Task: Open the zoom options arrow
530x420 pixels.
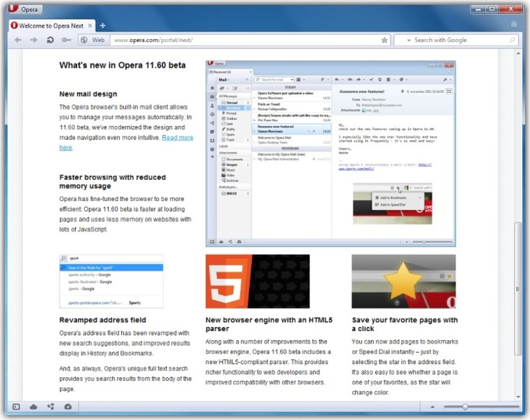Action: point(432,407)
